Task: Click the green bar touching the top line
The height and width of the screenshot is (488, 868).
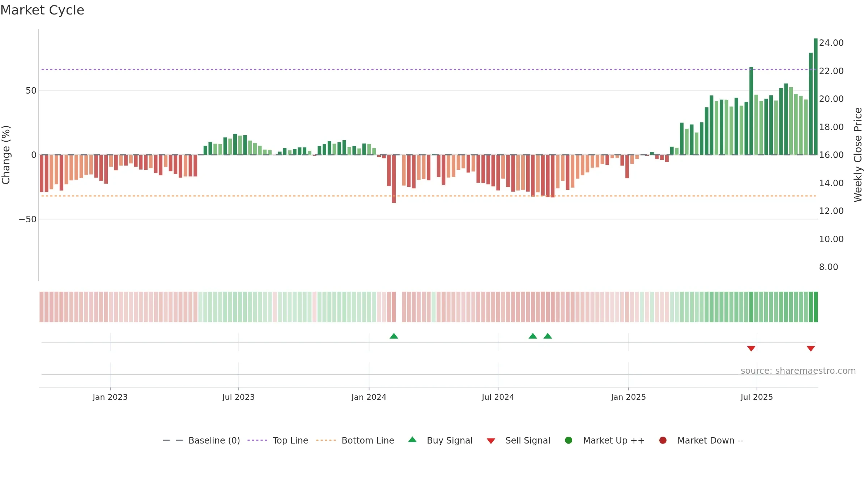Action: pos(751,111)
